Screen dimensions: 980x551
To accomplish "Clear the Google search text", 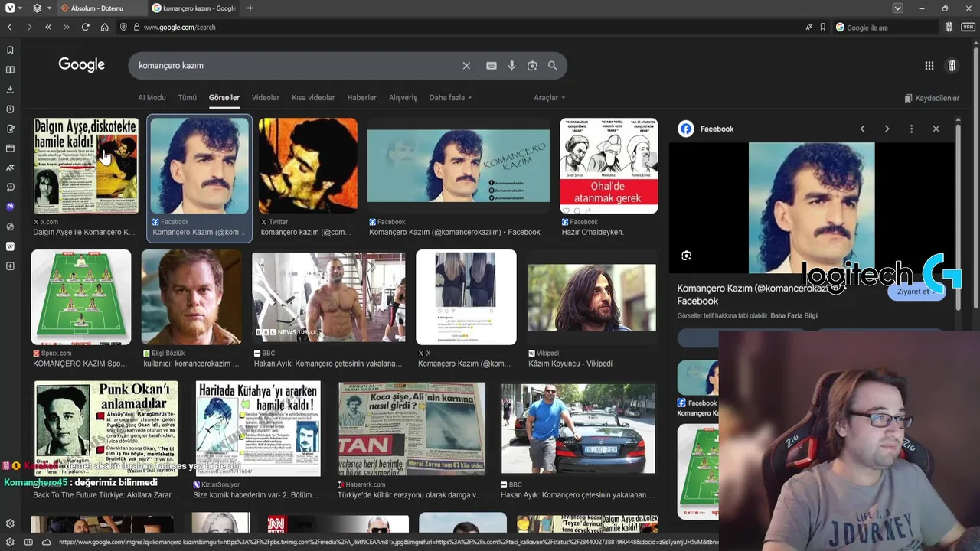I will pyautogui.click(x=466, y=66).
